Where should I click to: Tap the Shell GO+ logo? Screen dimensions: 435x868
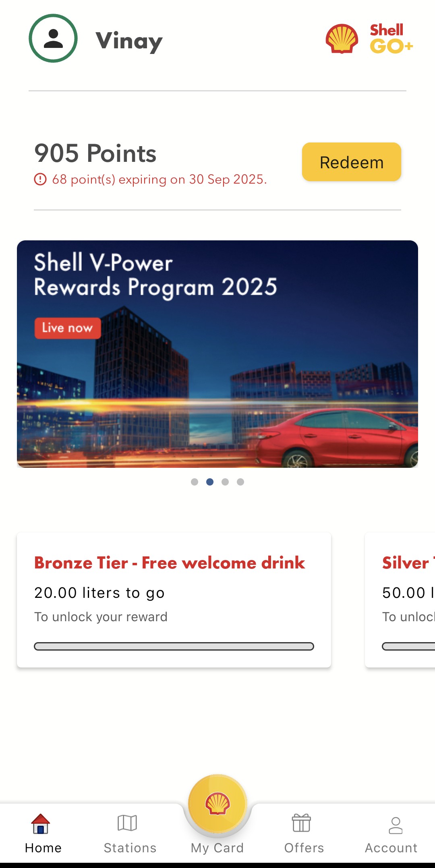[x=369, y=39]
